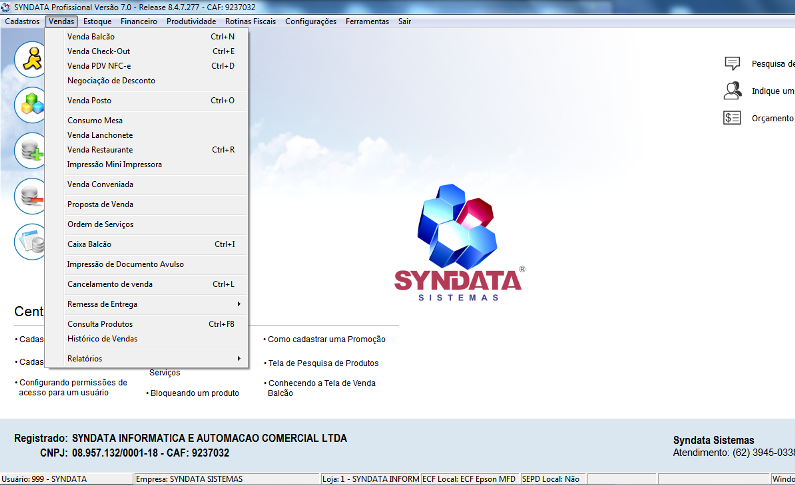Click Sair in the menu bar
The height and width of the screenshot is (485, 795).
coord(404,21)
